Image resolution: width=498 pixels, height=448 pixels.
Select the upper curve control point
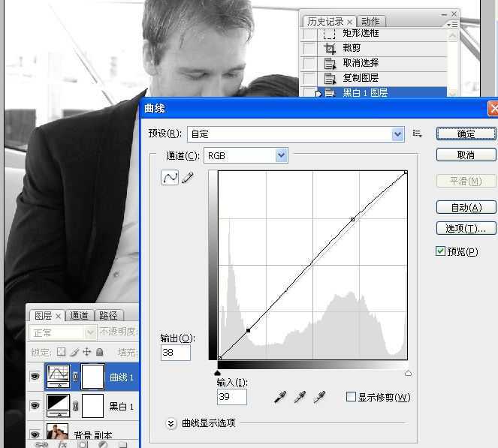[x=352, y=219]
